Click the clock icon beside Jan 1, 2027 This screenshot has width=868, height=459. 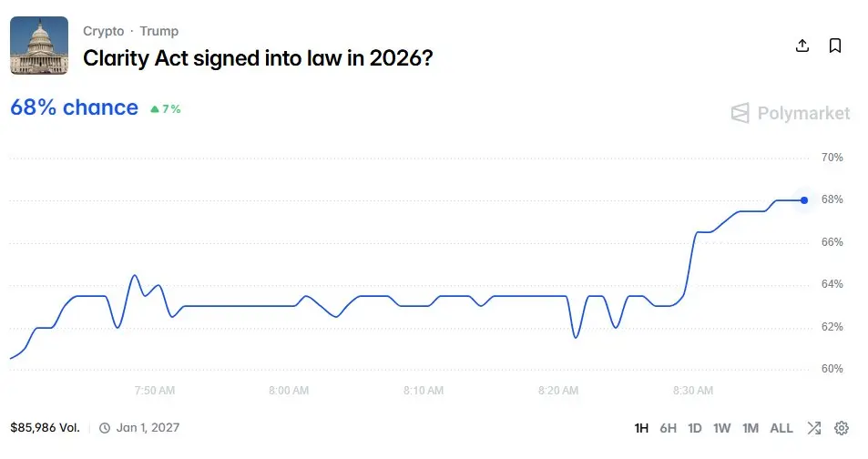(105, 428)
